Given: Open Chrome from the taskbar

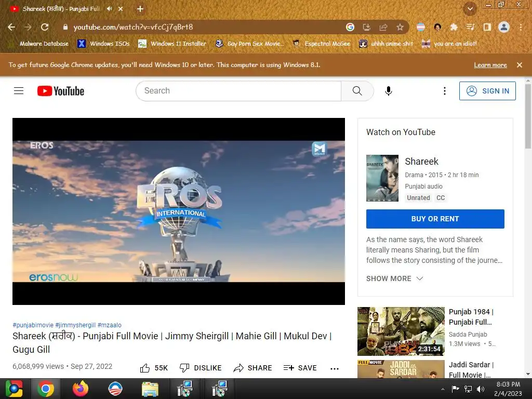Looking at the screenshot, I should [46, 389].
